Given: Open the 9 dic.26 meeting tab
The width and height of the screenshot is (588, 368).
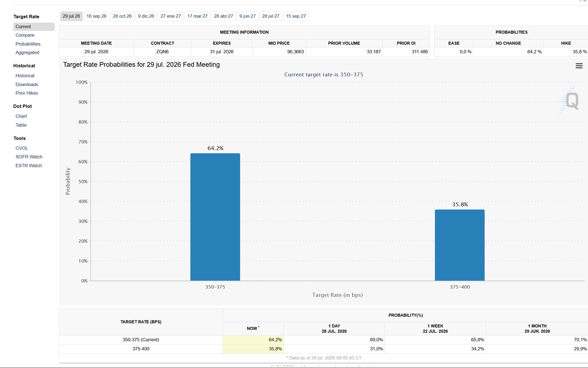Looking at the screenshot, I should point(146,16).
